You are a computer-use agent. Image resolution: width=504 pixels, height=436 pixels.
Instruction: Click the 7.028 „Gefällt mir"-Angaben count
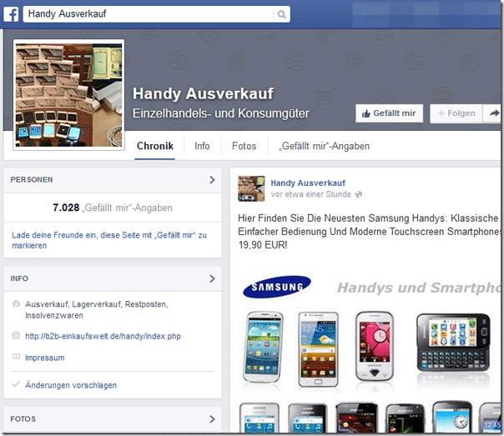113,208
